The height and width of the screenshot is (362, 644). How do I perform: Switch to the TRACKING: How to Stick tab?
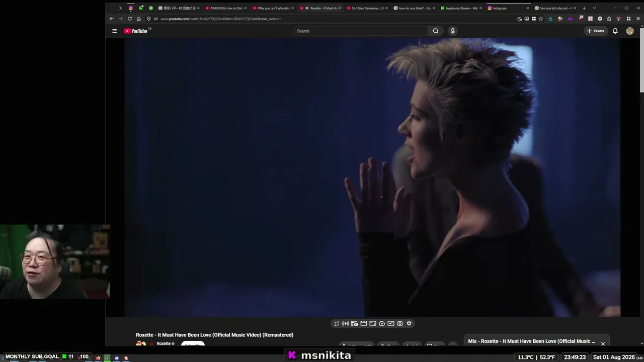pos(226,8)
